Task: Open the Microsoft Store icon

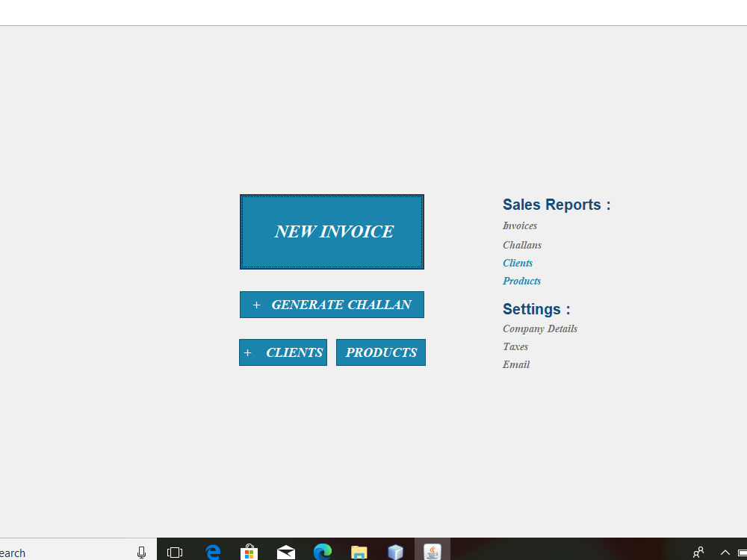Action: pos(249,552)
